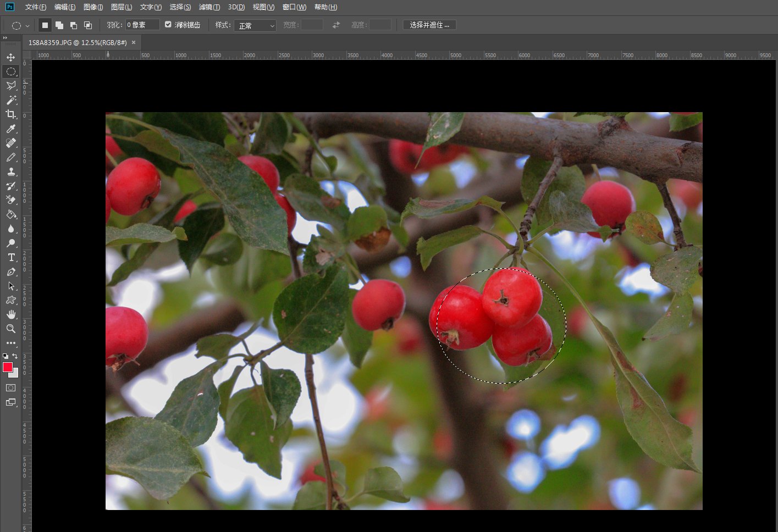Click the 选择并遮住 button
This screenshot has width=778, height=532.
tap(429, 25)
